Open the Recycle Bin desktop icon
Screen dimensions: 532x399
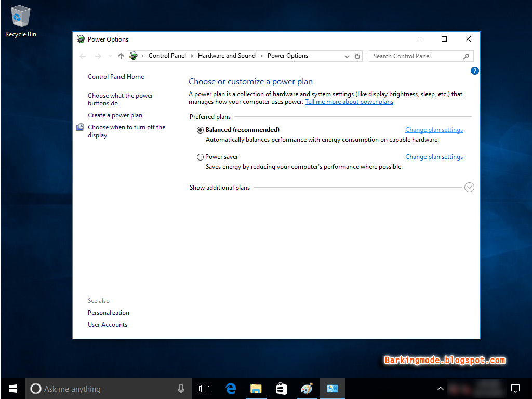[21, 21]
